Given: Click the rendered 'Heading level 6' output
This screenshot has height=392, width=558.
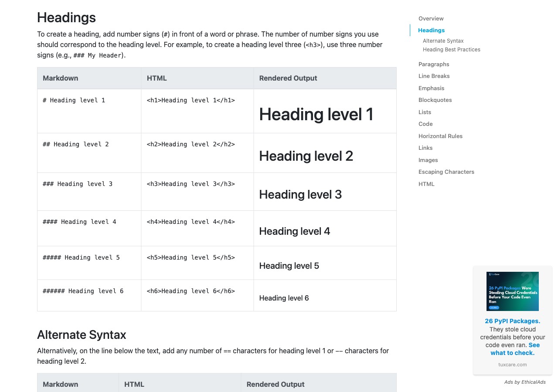Looking at the screenshot, I should click(284, 298).
